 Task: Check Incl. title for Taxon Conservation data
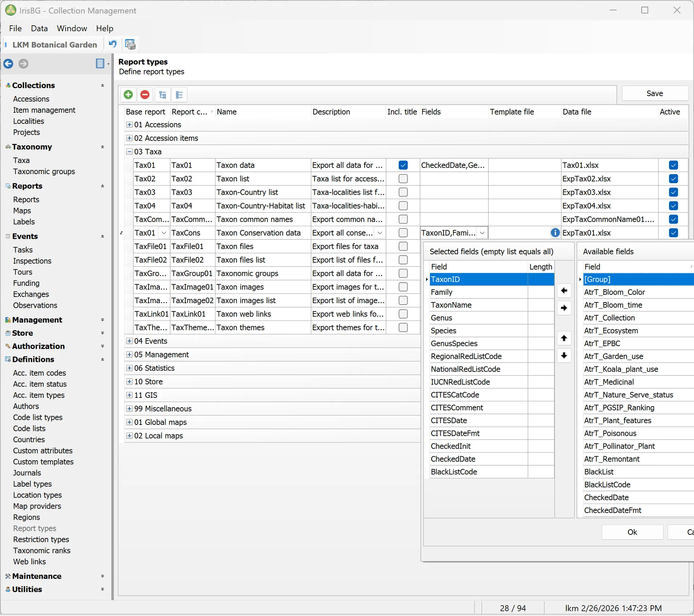point(403,233)
